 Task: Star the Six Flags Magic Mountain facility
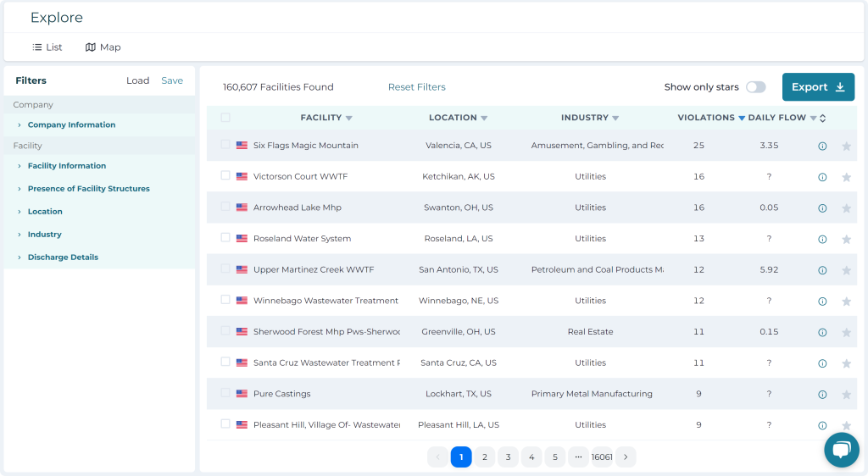846,147
